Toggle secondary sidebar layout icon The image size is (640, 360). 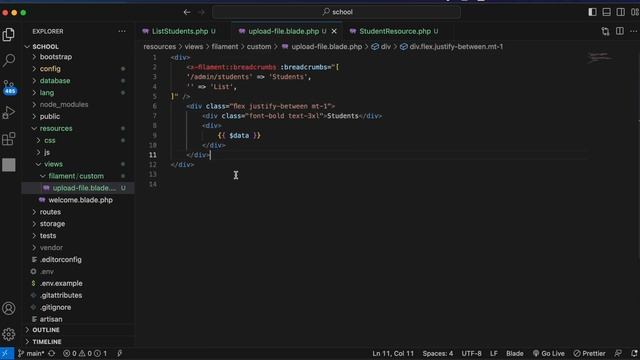(x=620, y=12)
